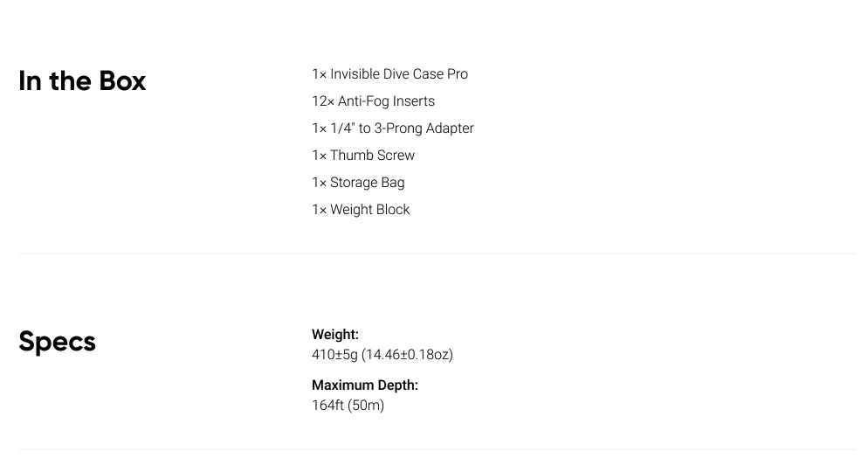Click the '1× Weight Block' entry
Image resolution: width=868 pixels, height=458 pixels.
(x=361, y=210)
